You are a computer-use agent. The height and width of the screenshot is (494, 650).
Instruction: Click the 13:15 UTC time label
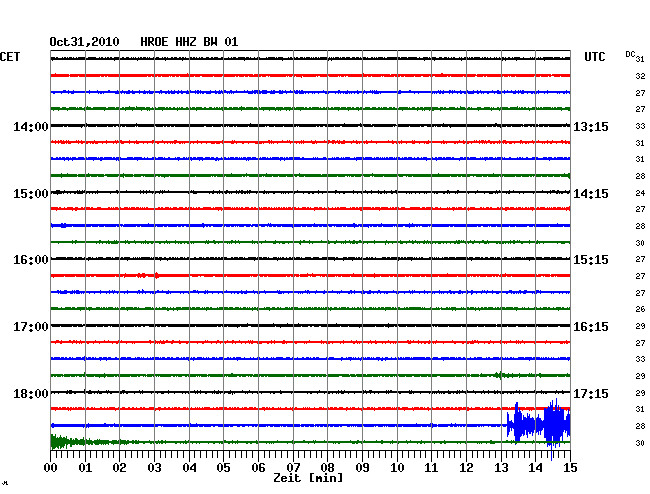(x=591, y=126)
